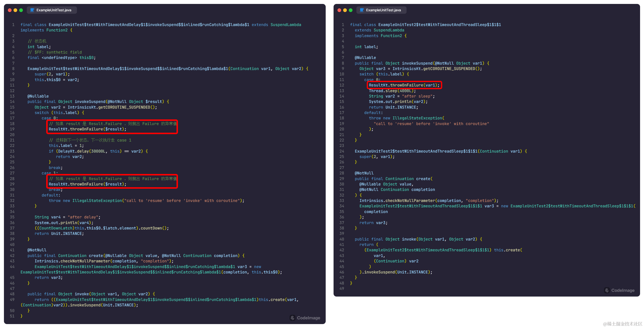Click 'super(2, var1);' in the right window

tap(377, 157)
